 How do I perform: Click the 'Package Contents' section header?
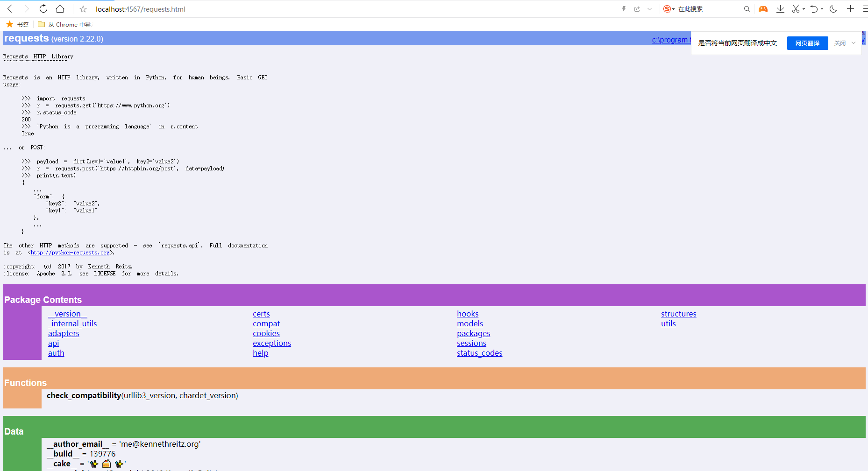pyautogui.click(x=43, y=300)
